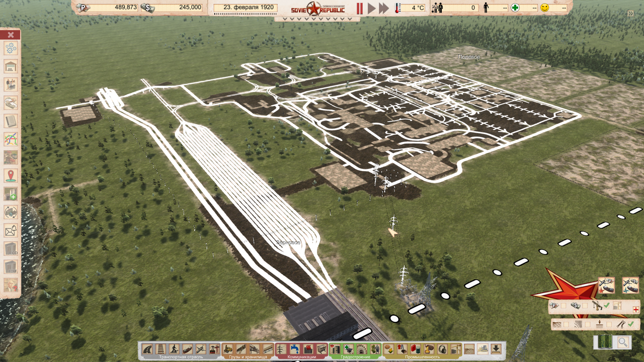Select the clothing industry icon
Viewport: 644px width, 362px height.
[401, 349]
